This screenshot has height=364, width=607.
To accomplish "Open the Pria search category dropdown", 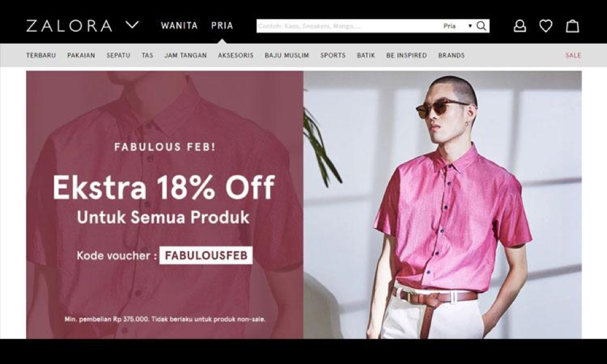I will pos(457,26).
